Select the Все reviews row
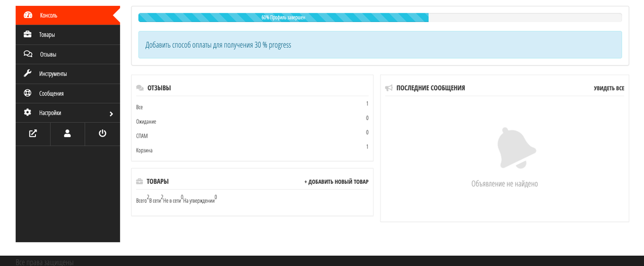This screenshot has height=266, width=644. 252,106
